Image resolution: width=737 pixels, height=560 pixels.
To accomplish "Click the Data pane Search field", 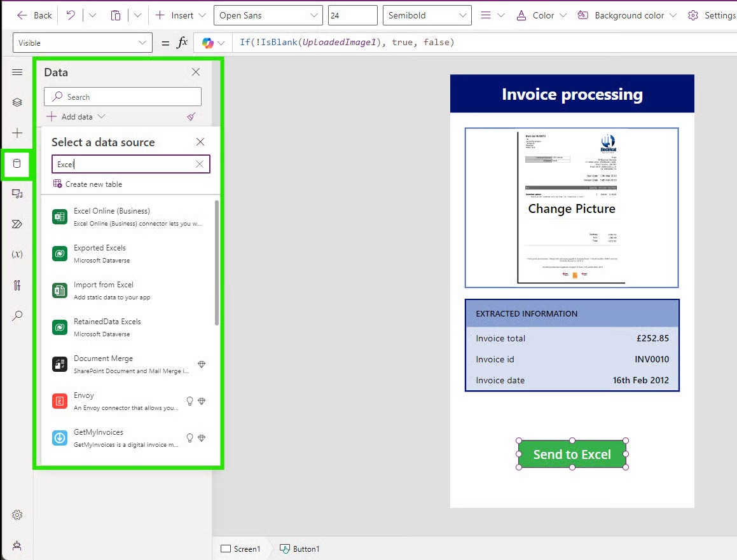I will 123,97.
